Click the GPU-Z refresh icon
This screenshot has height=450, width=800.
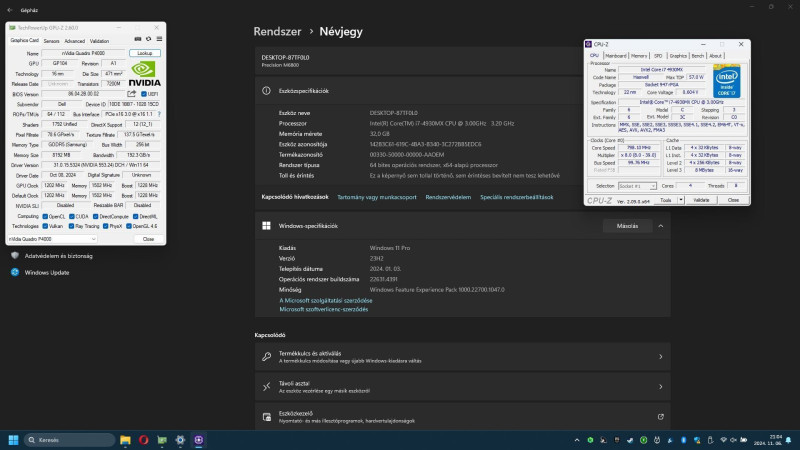pos(148,39)
